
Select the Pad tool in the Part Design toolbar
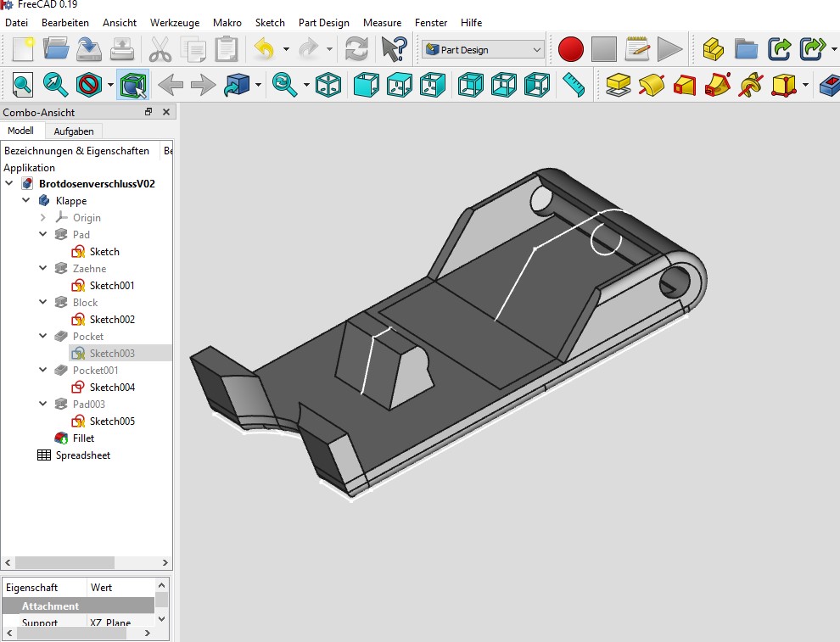pos(617,85)
